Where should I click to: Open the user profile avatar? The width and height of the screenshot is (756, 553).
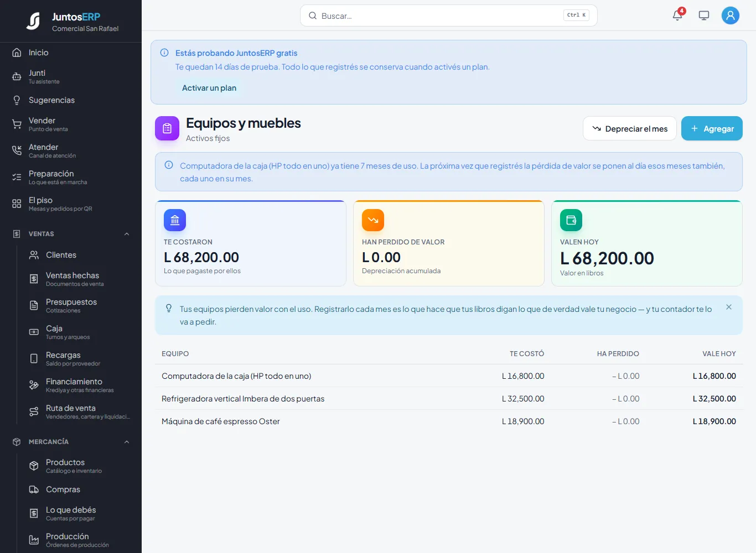tap(731, 15)
